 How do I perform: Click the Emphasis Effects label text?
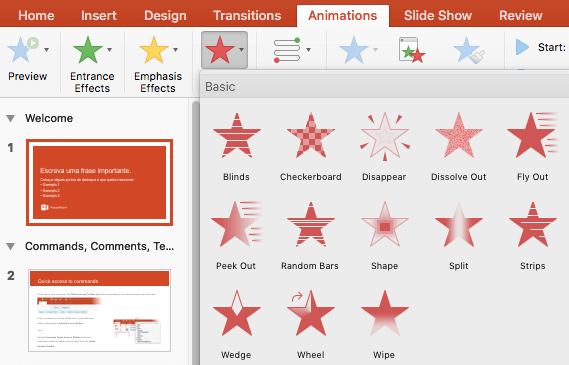coord(158,82)
